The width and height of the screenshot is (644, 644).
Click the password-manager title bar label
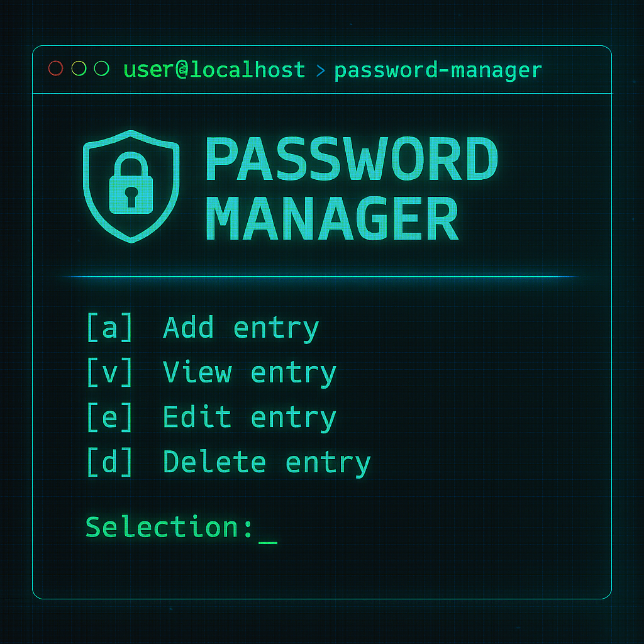(438, 70)
